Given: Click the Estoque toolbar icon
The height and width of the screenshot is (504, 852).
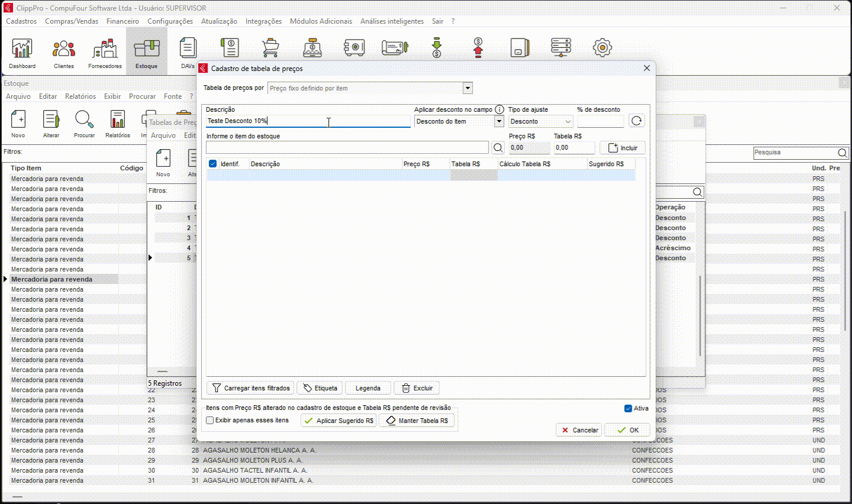Looking at the screenshot, I should pos(146,52).
